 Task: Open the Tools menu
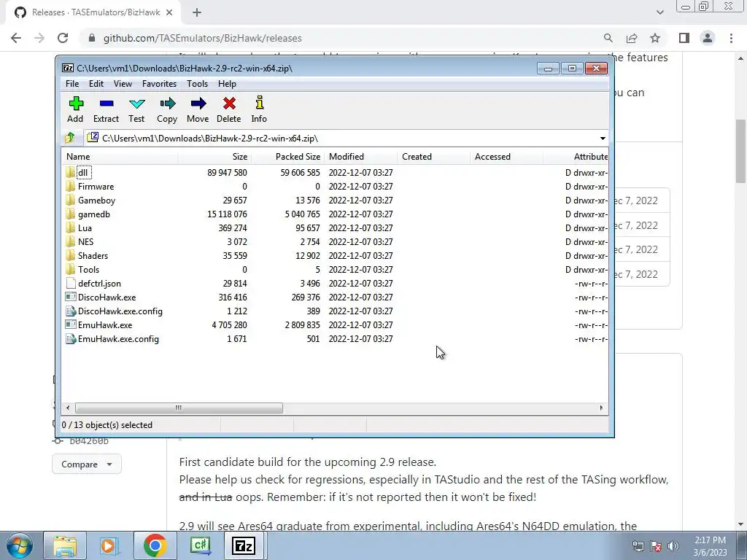pos(197,84)
